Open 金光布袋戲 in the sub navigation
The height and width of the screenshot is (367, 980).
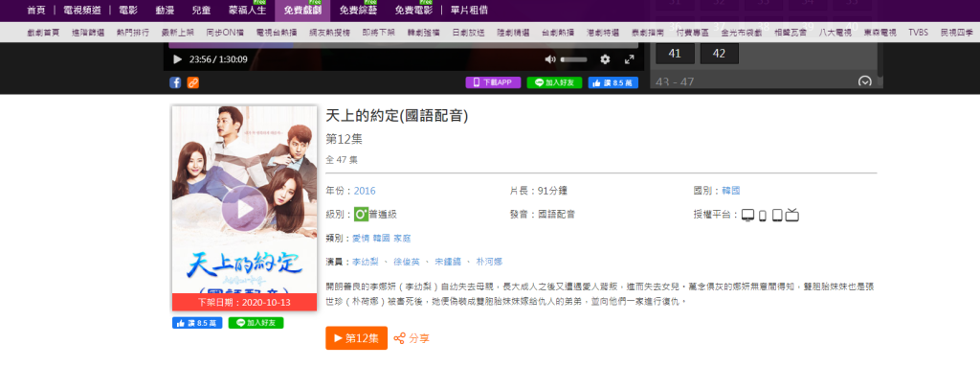coord(742,33)
